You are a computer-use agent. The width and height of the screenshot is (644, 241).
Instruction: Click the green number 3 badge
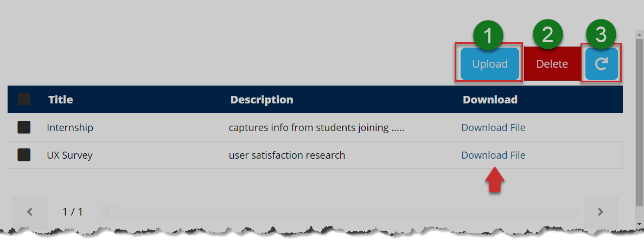point(601,36)
